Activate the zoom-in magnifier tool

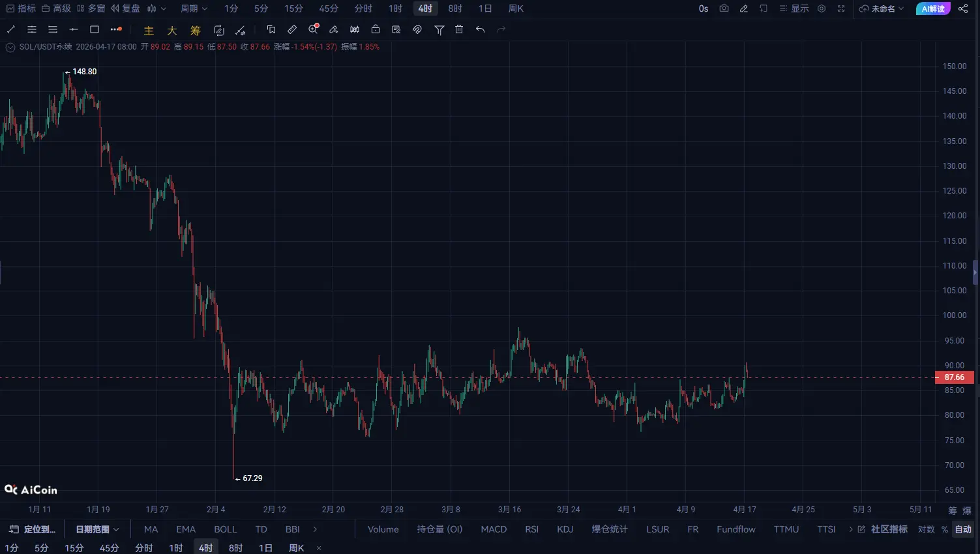click(314, 29)
